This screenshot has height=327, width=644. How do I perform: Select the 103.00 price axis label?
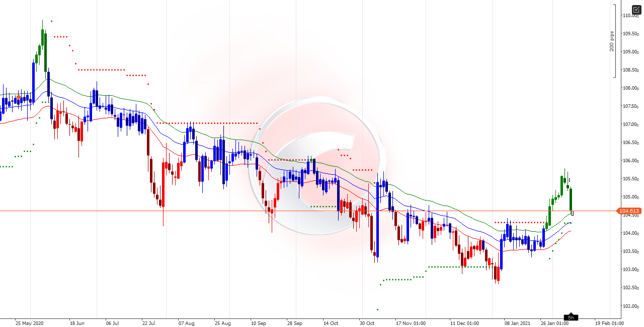[x=631, y=270]
